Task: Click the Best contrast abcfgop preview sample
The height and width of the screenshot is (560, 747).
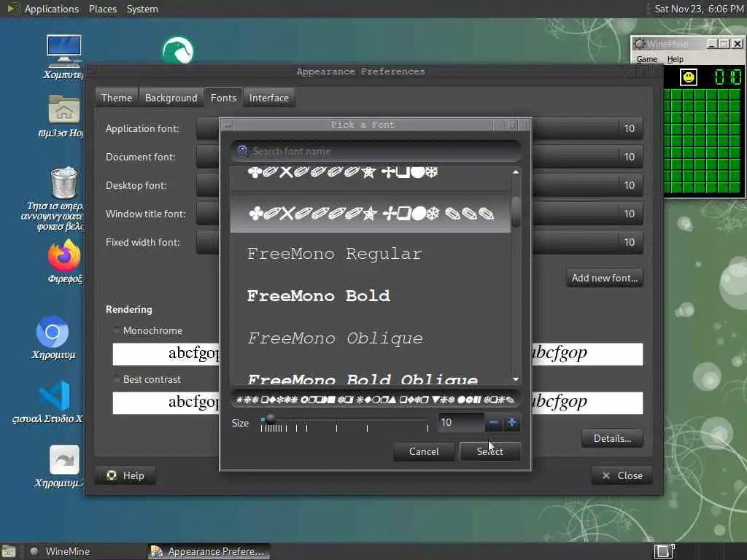Action: pyautogui.click(x=166, y=402)
